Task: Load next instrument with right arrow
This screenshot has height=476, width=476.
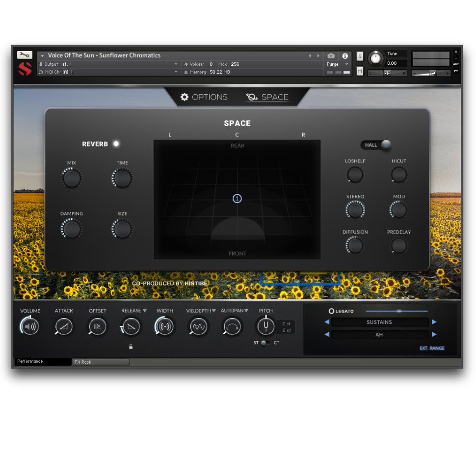Action: (x=318, y=56)
